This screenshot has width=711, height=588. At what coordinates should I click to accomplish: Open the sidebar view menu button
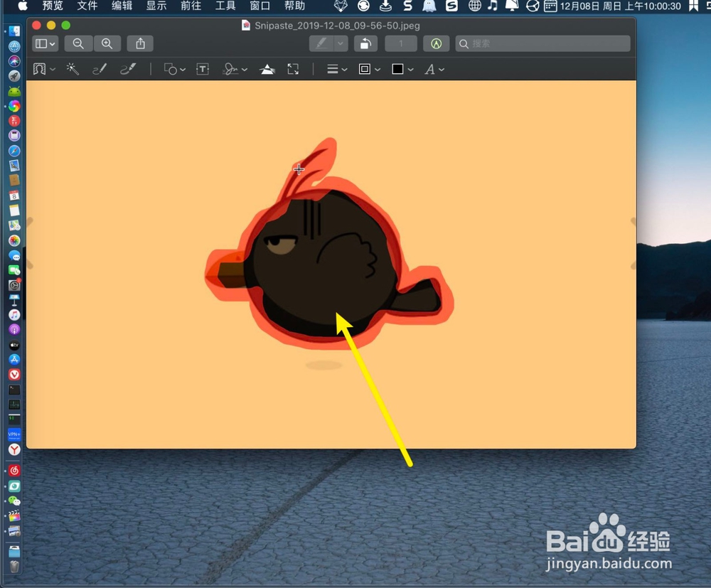46,43
